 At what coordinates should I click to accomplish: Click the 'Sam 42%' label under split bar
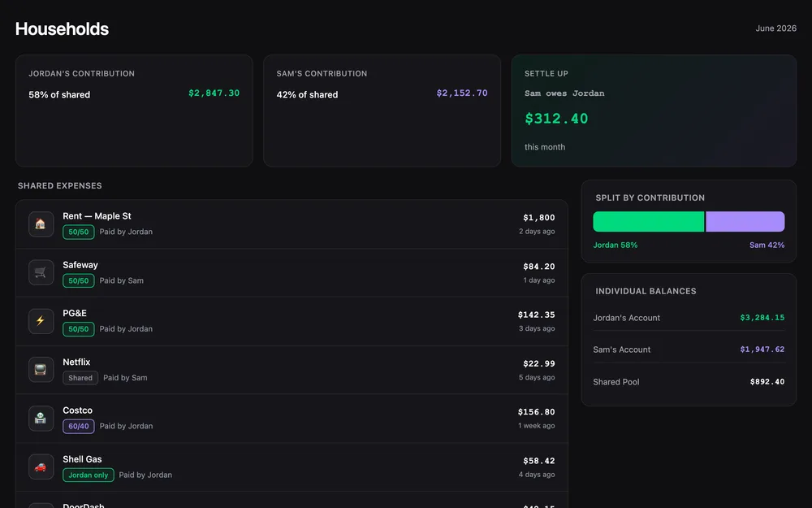[767, 245]
